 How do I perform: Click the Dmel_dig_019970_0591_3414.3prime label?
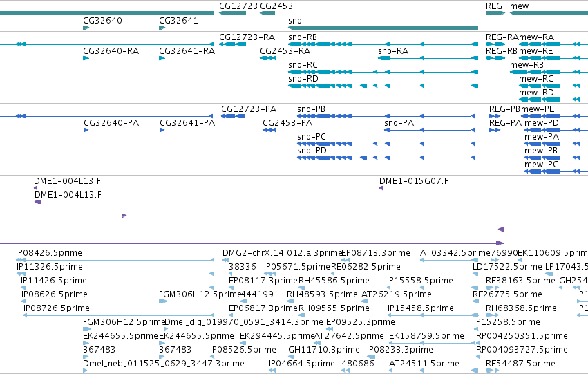pyautogui.click(x=244, y=323)
